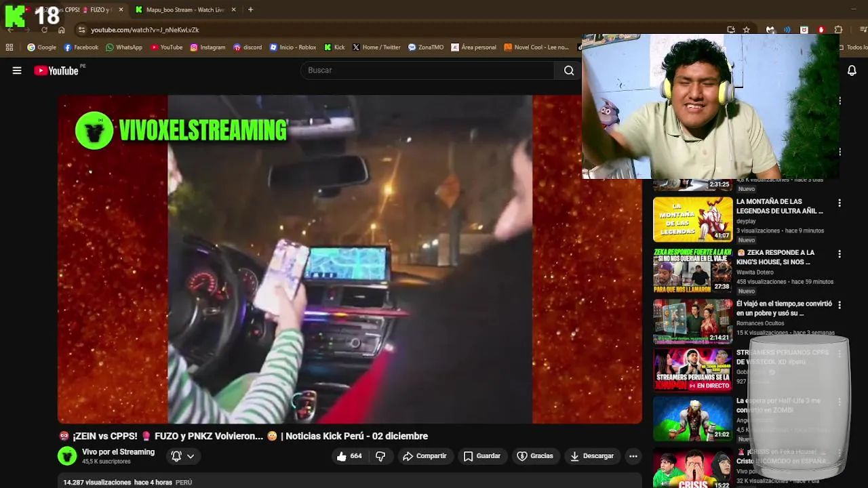Install app icon in address bar
This screenshot has width=868, height=488.
coord(730,30)
